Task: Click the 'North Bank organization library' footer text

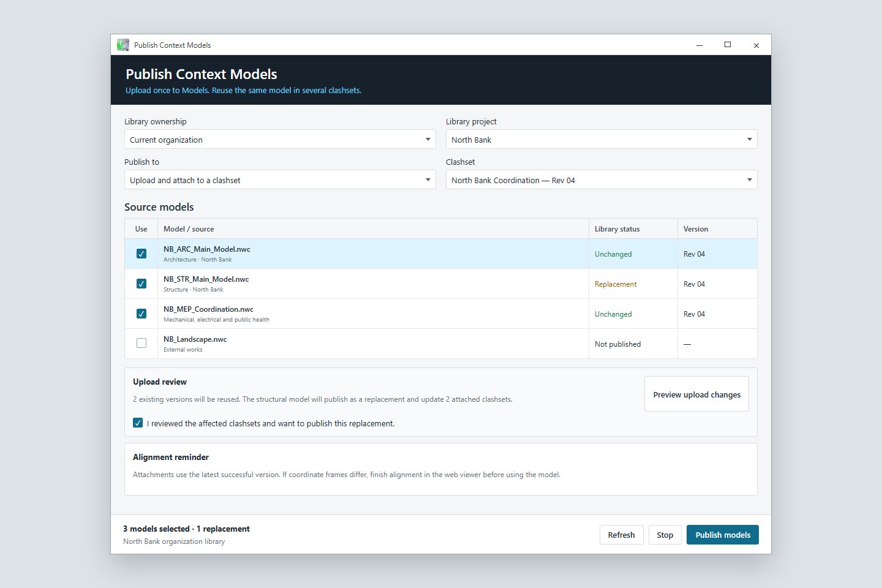Action: coord(174,541)
